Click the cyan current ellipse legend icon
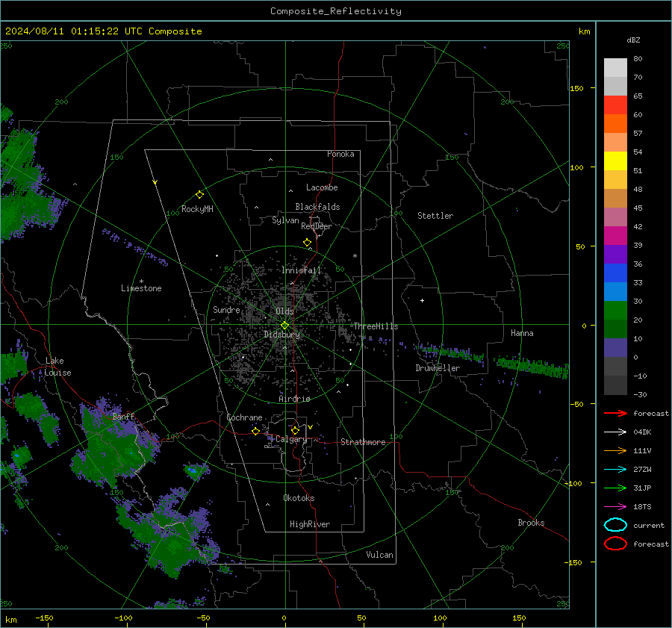Viewport: 672px width, 628px height. coord(615,525)
